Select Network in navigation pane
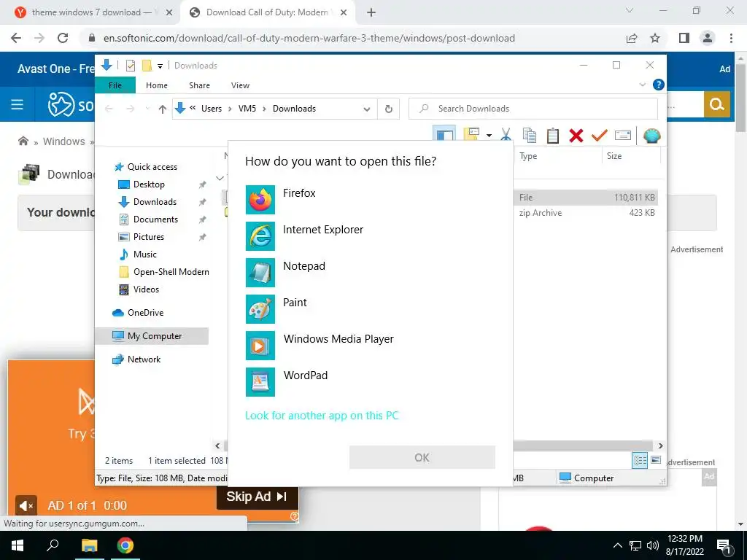Viewport: 747px width, 560px height. [144, 359]
